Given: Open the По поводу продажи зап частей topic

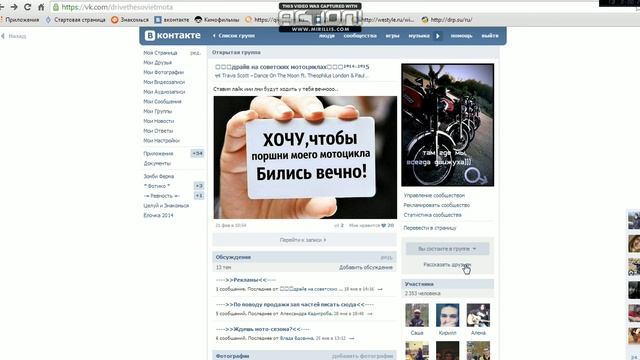Looking at the screenshot, I should [295, 304].
